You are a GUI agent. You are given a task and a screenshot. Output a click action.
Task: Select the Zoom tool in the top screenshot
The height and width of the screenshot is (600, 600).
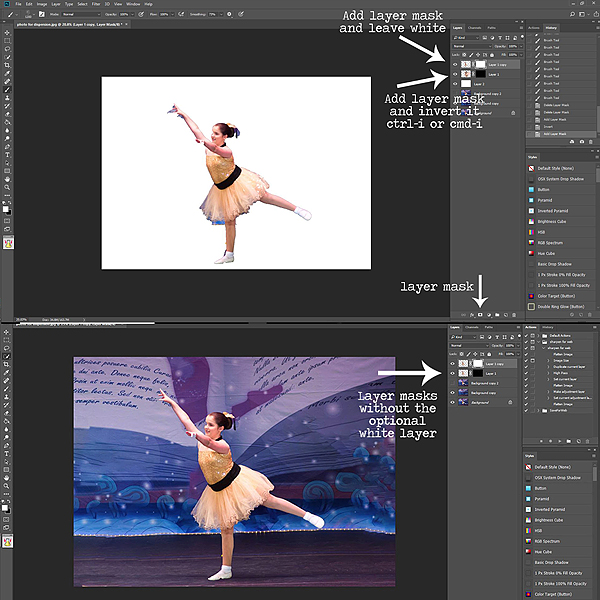[7, 187]
